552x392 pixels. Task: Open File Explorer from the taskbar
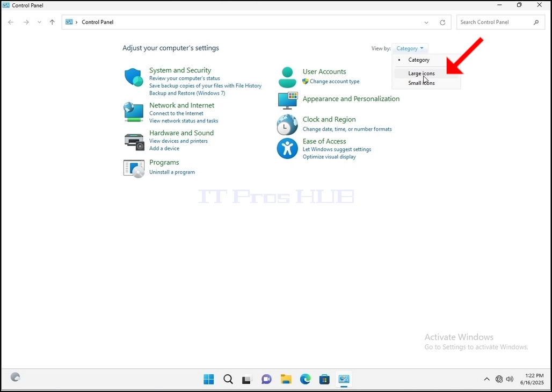pos(286,379)
